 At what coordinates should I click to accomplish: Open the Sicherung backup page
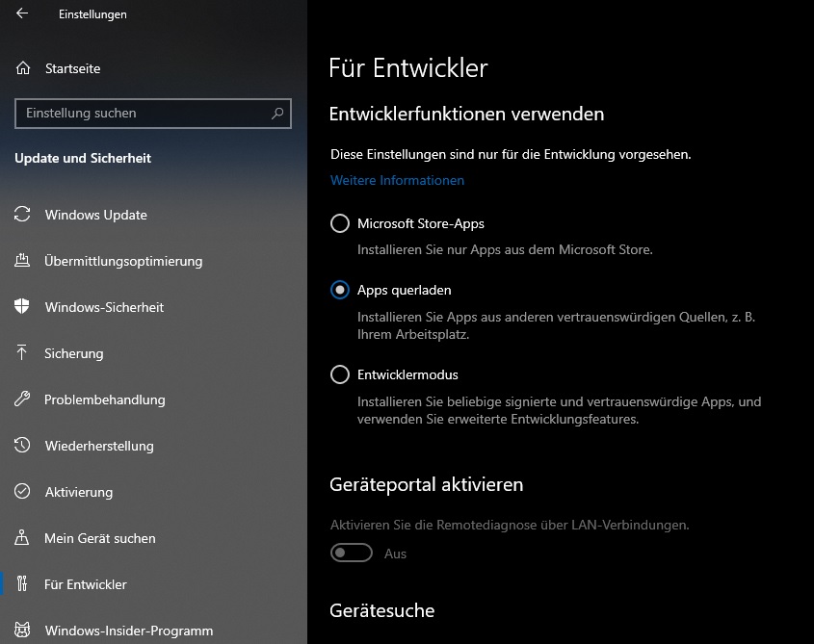(77, 353)
